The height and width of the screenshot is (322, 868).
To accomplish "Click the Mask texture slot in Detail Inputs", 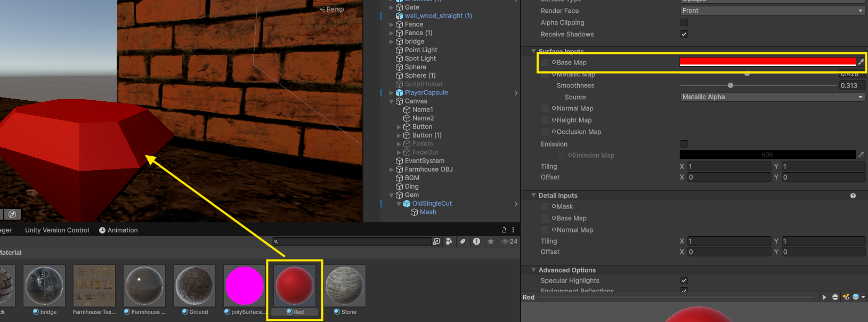I will [545, 206].
